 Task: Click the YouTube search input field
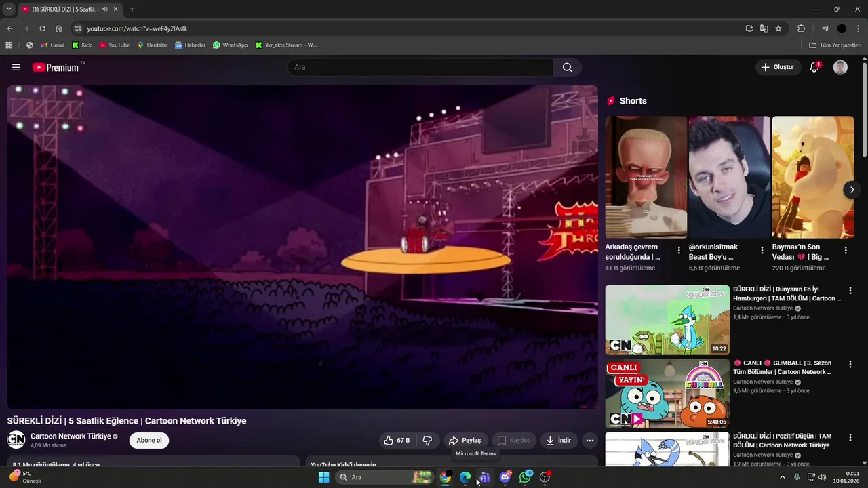click(420, 67)
